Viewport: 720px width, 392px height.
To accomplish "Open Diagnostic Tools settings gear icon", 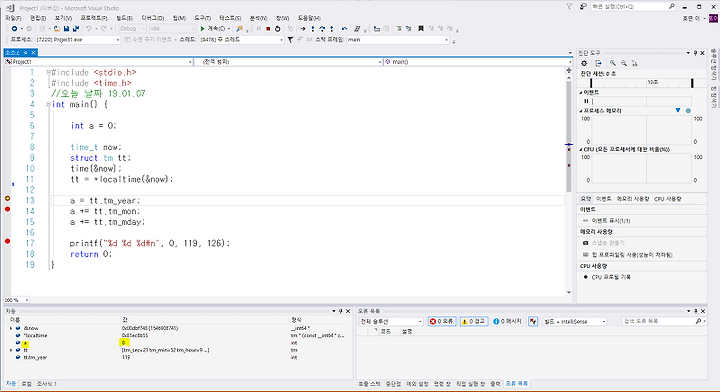I will pos(584,63).
